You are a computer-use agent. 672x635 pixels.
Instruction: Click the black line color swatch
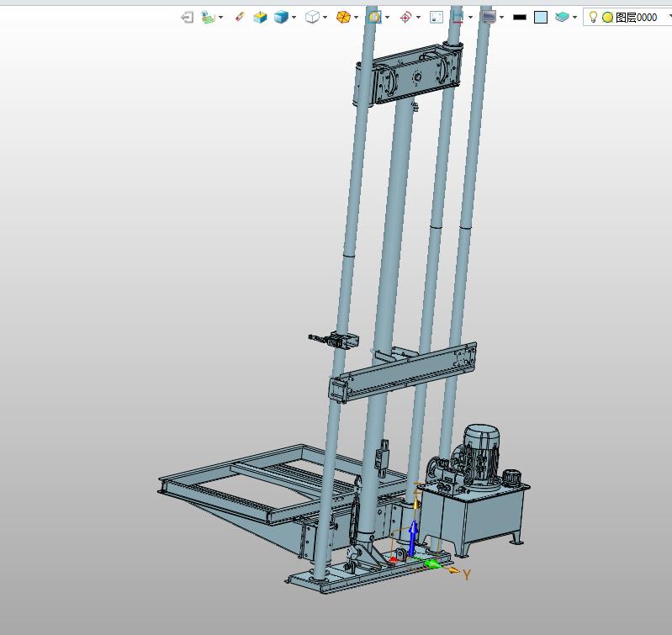(x=520, y=17)
